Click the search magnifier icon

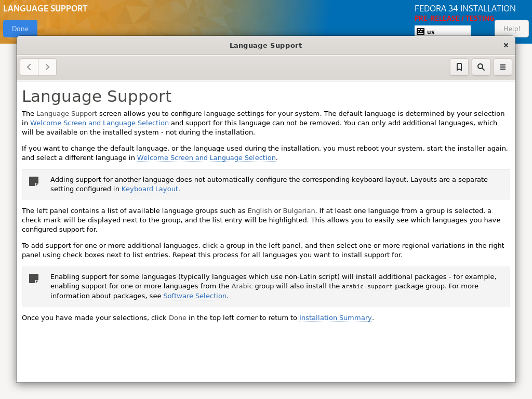coord(481,67)
